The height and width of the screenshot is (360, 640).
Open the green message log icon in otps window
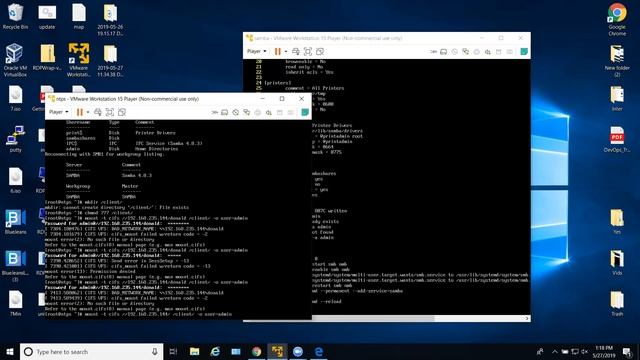tap(305, 112)
